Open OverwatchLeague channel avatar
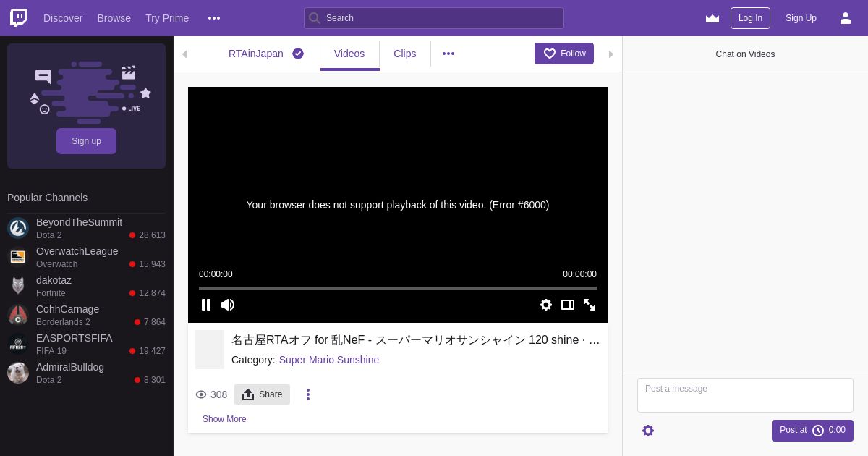Screen dimensions: 868x456 tap(18, 257)
